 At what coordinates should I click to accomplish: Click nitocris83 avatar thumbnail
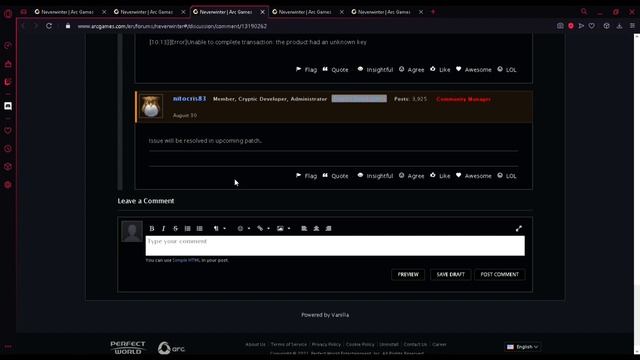tap(151, 107)
